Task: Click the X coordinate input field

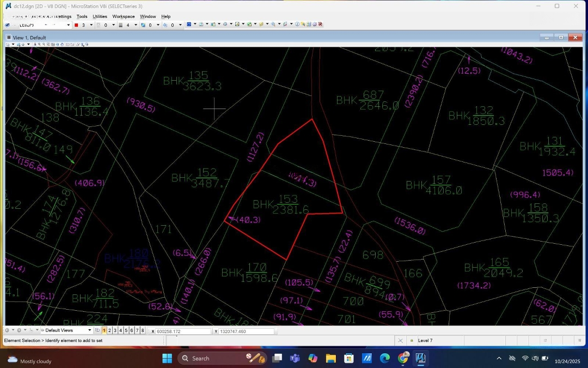Action: pyautogui.click(x=183, y=331)
